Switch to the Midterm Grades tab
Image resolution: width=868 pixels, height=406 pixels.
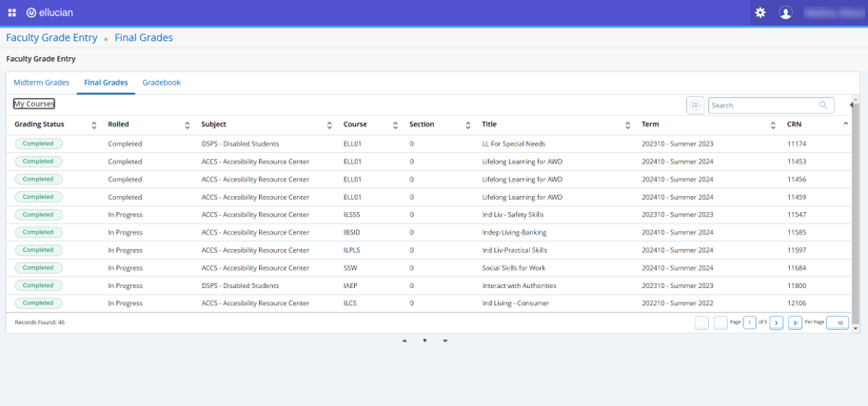pos(41,83)
